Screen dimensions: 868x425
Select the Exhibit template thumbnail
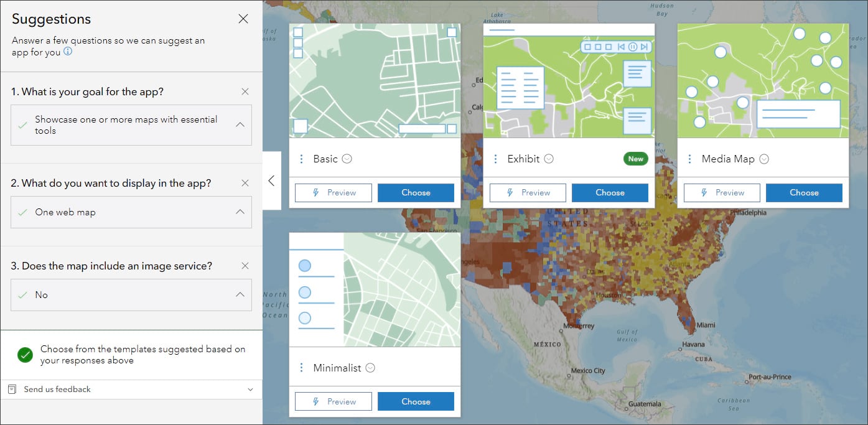(x=569, y=81)
